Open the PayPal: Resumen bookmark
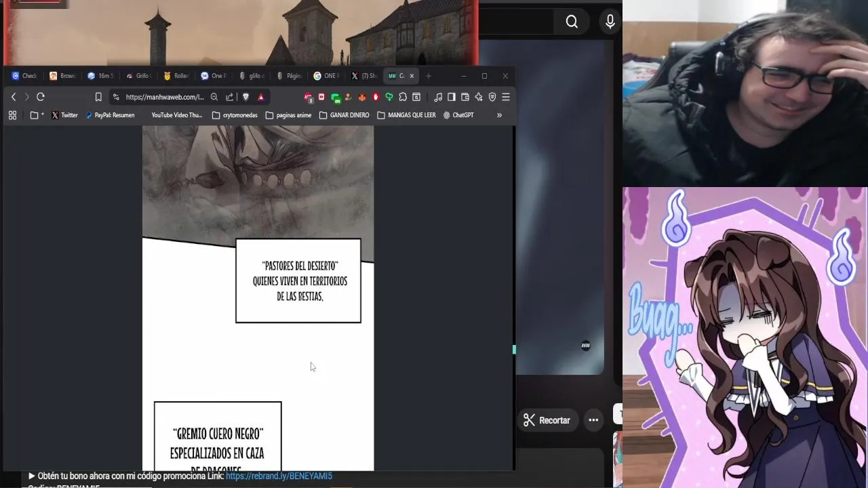This screenshot has height=488, width=868. pyautogui.click(x=110, y=115)
